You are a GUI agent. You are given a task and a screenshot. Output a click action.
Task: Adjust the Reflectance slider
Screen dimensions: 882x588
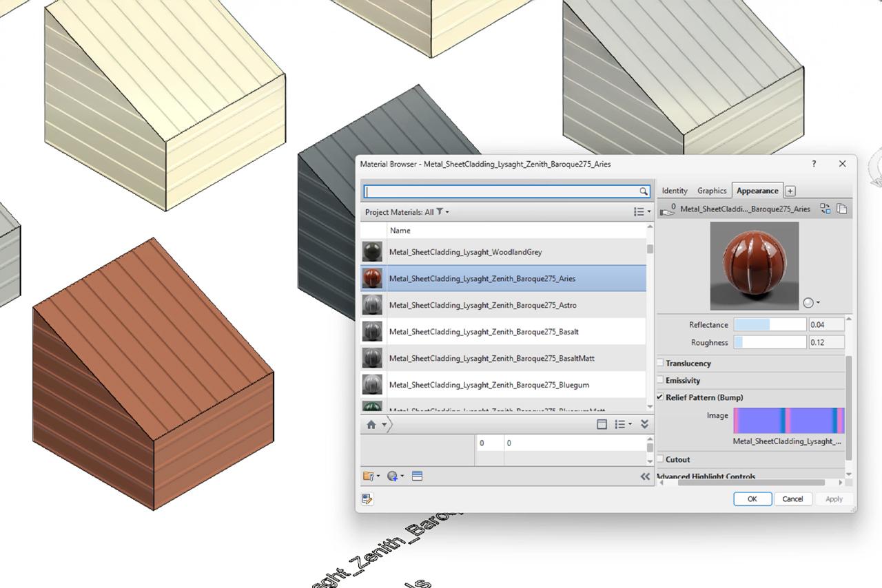770,324
